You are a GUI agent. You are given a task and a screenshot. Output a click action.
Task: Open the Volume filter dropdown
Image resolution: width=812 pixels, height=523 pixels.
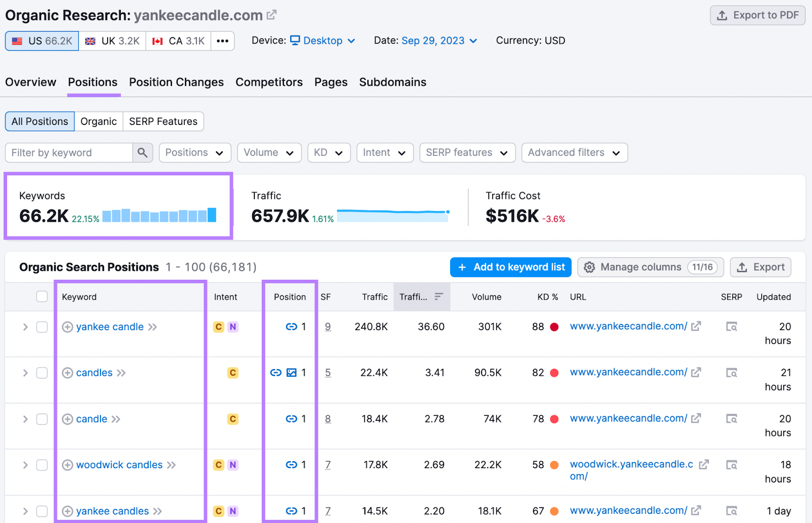coord(269,153)
